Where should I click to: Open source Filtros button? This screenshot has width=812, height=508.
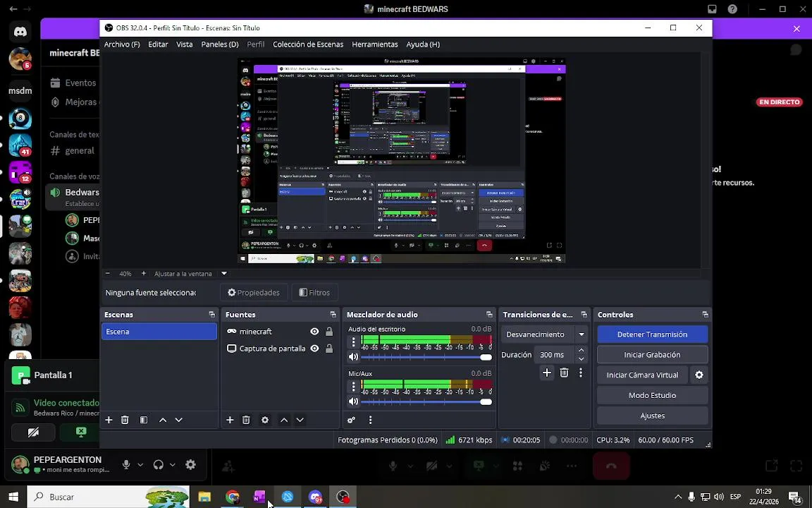pos(315,293)
